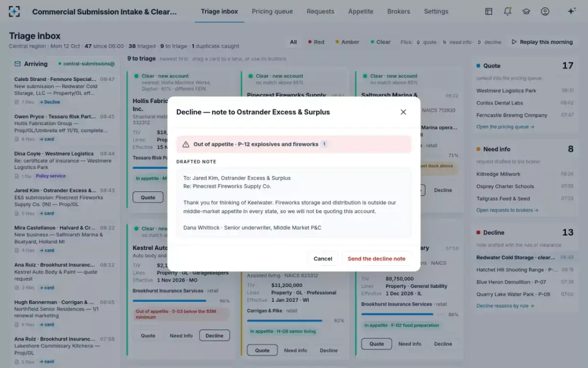Image resolution: width=588 pixels, height=368 pixels.
Task: Go to the Requests tab
Action: (320, 11)
